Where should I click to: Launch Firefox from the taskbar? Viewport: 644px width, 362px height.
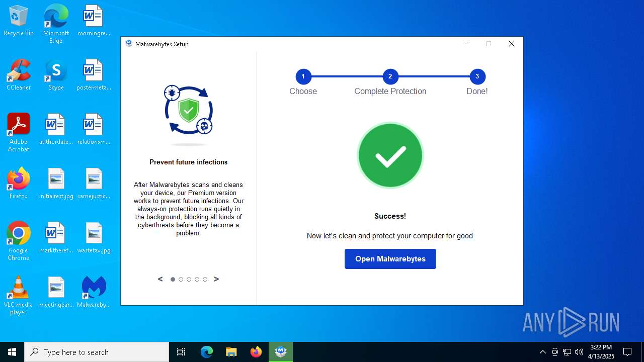pos(256,352)
